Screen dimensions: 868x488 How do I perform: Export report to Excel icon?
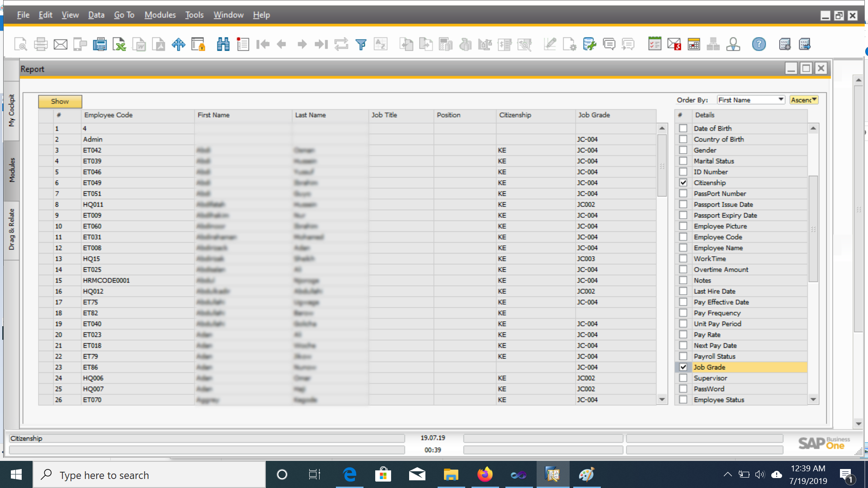pyautogui.click(x=119, y=44)
